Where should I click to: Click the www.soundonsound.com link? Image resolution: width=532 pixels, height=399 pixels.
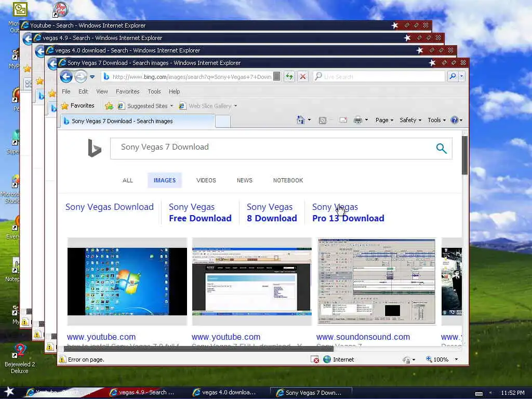click(x=363, y=337)
